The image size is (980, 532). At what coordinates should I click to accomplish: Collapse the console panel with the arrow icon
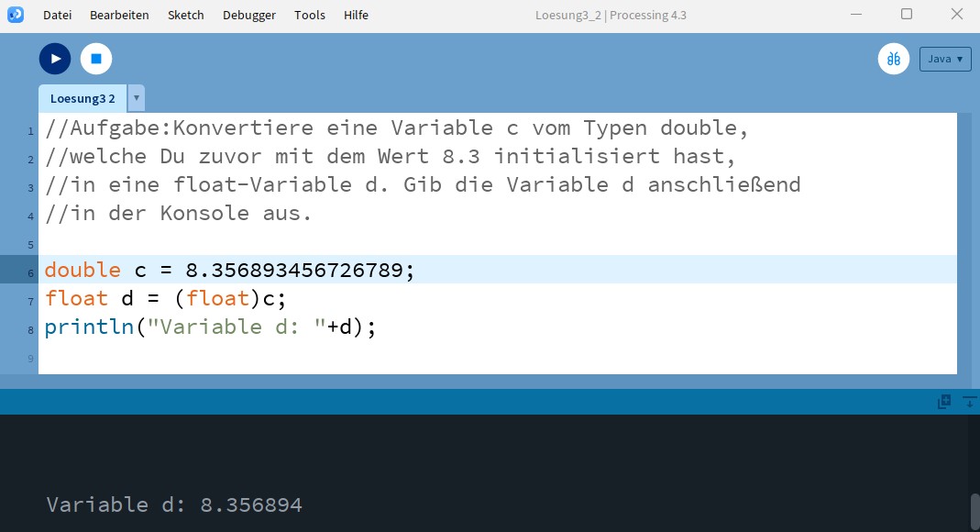click(x=968, y=402)
